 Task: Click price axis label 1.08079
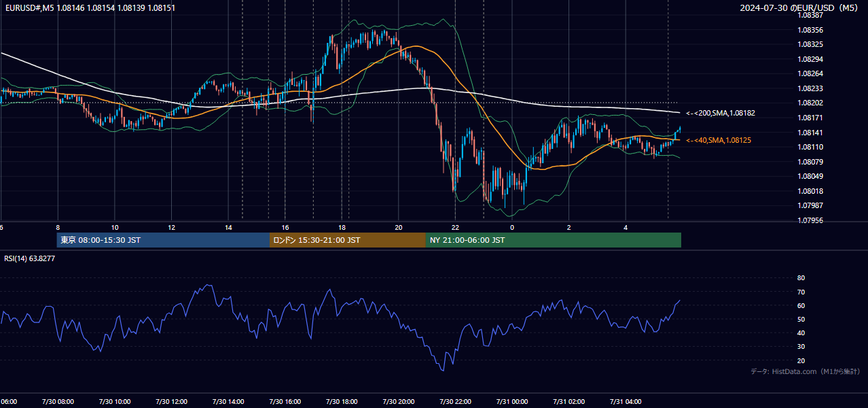tap(811, 162)
